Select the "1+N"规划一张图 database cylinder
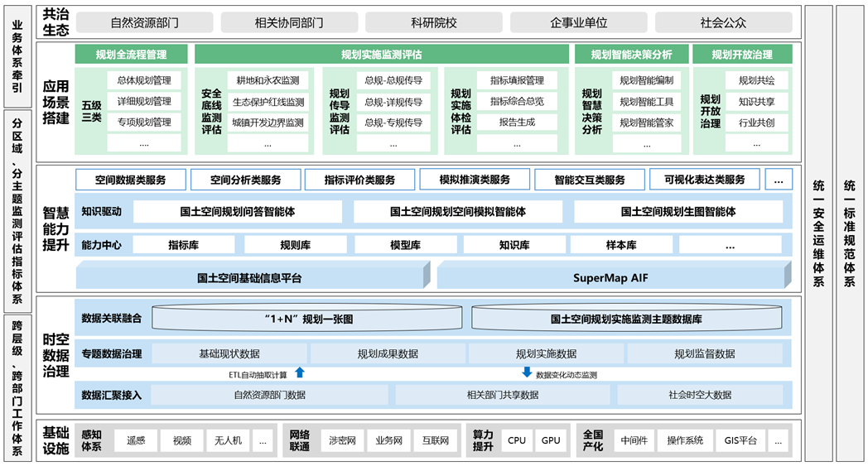This screenshot has height=466, width=868. tap(308, 319)
